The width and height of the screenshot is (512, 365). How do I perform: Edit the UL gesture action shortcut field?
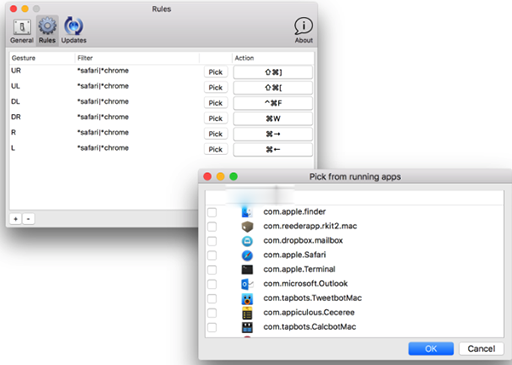point(273,87)
